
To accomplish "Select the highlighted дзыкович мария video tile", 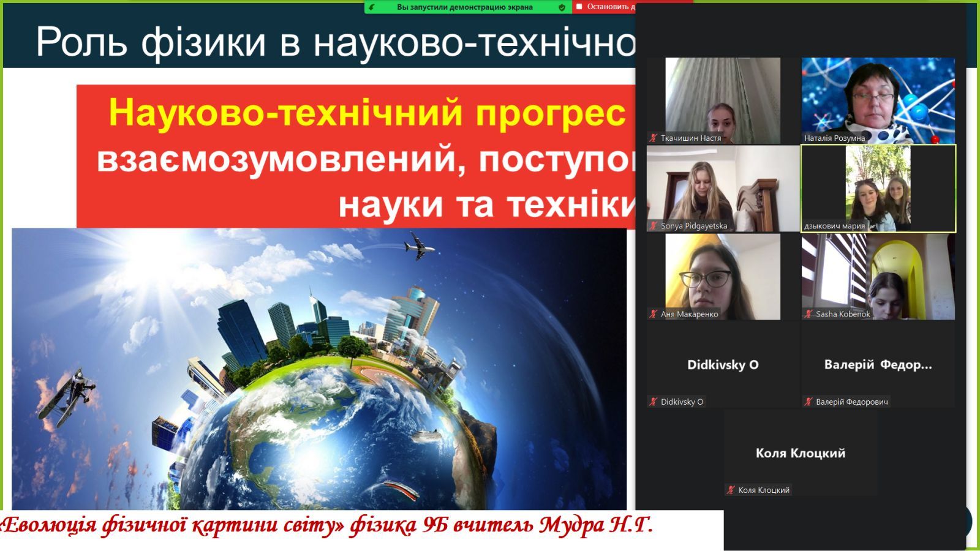I will (x=878, y=187).
